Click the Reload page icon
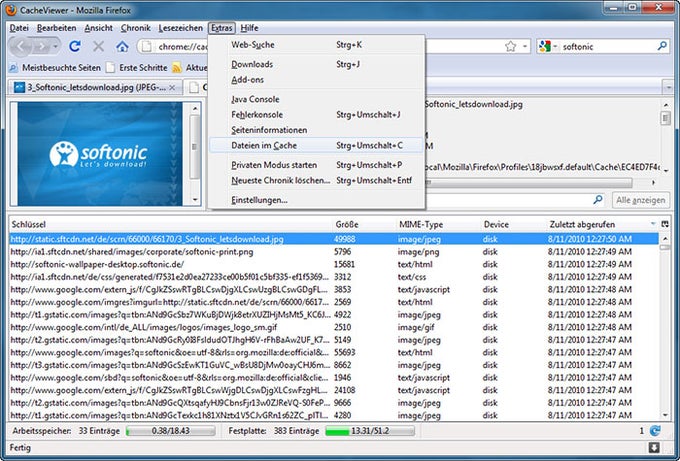 tap(75, 46)
